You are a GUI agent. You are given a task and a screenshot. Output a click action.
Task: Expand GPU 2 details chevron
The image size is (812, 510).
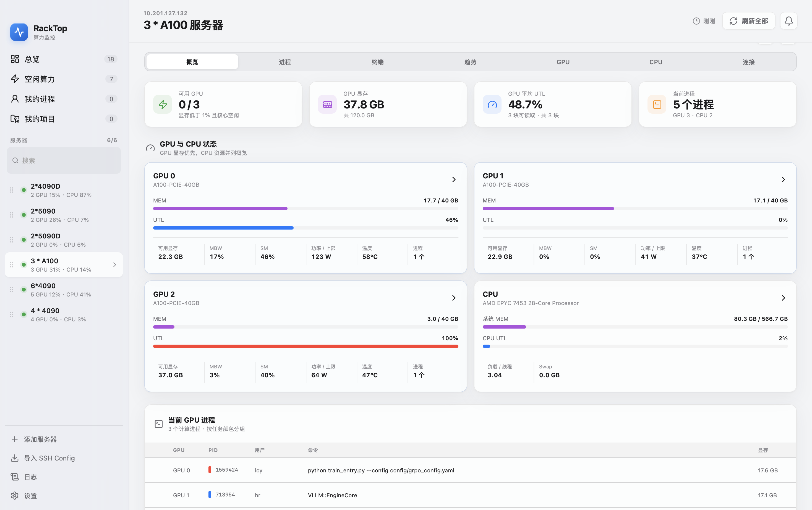point(454,298)
